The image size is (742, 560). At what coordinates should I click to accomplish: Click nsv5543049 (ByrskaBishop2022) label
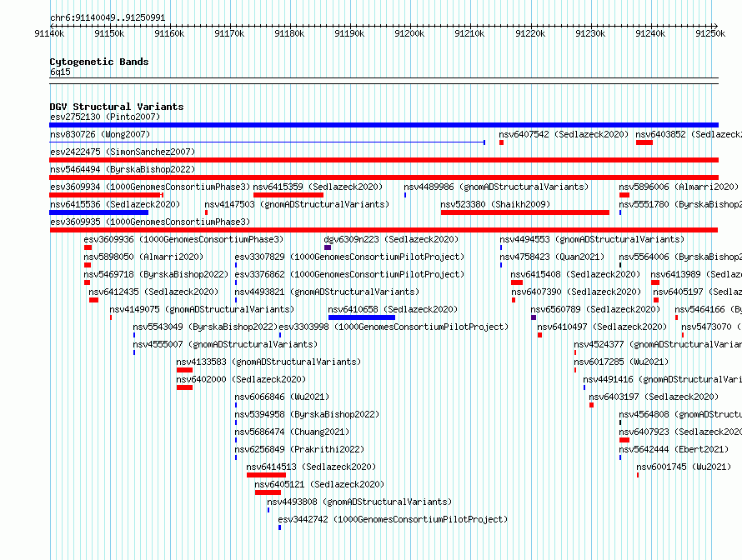(x=205, y=327)
